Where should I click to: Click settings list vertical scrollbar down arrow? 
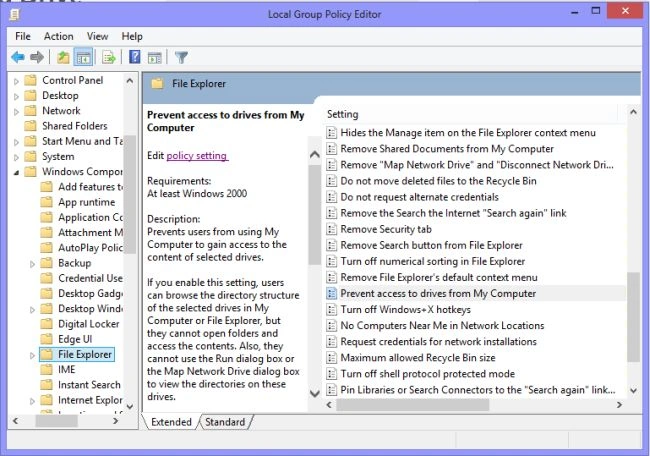click(633, 390)
